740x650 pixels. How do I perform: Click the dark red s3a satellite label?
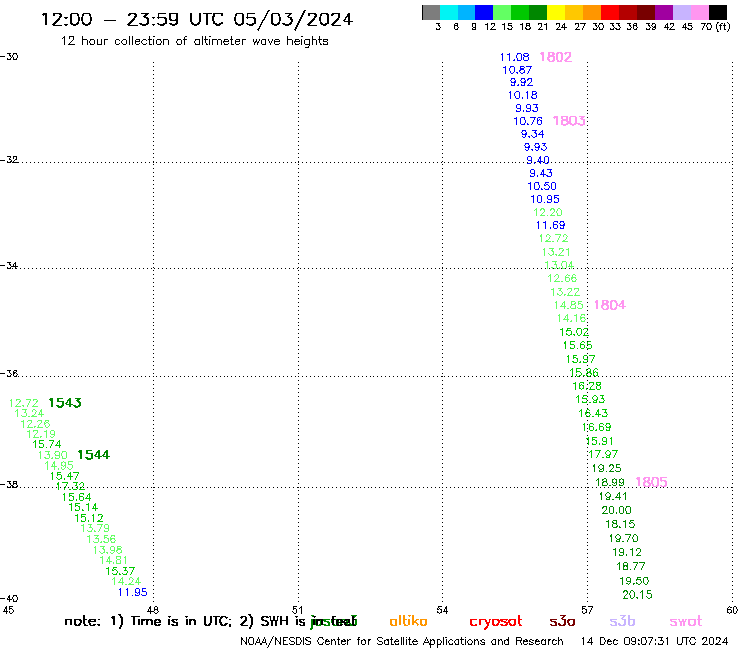pos(562,622)
